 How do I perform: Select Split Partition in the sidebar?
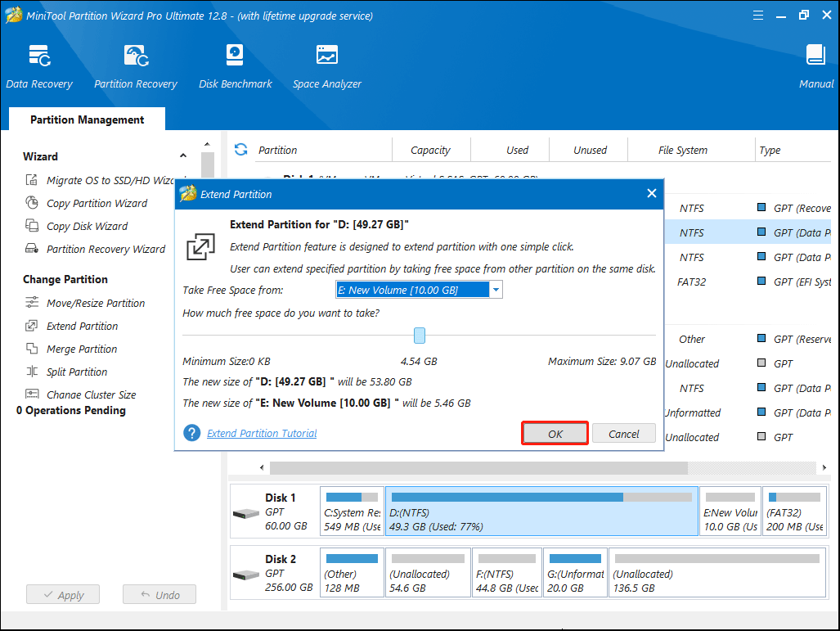[77, 372]
